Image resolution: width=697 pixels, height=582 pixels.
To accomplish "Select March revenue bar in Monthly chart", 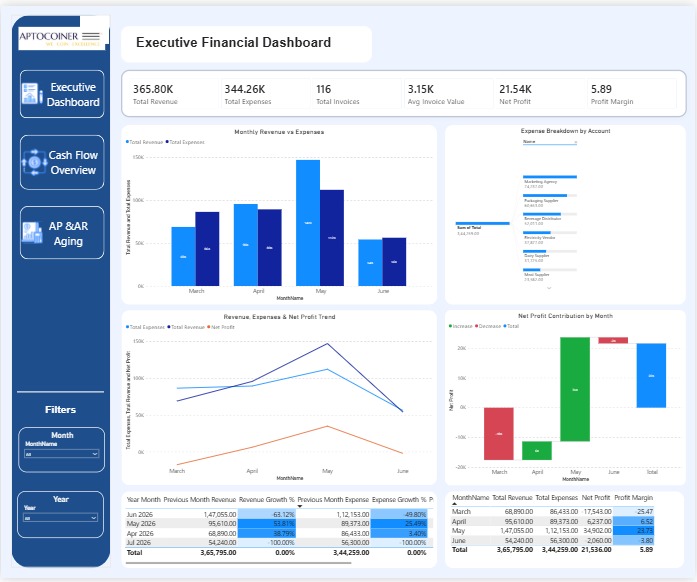I will [x=183, y=257].
